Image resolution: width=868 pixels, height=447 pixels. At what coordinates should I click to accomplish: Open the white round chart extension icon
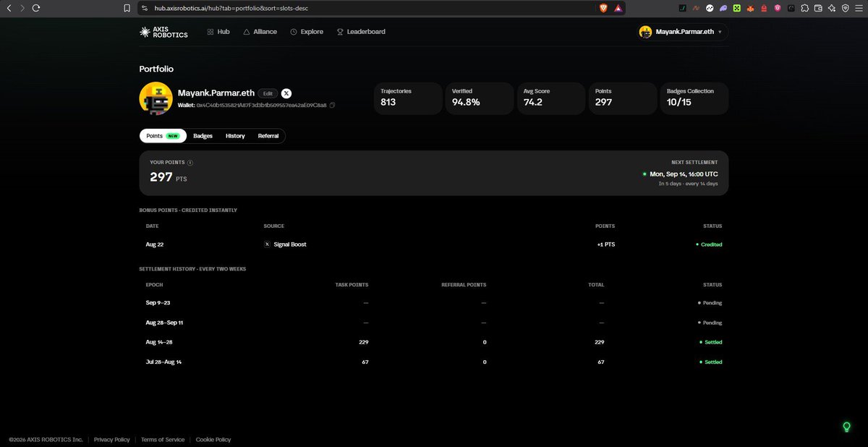[710, 8]
